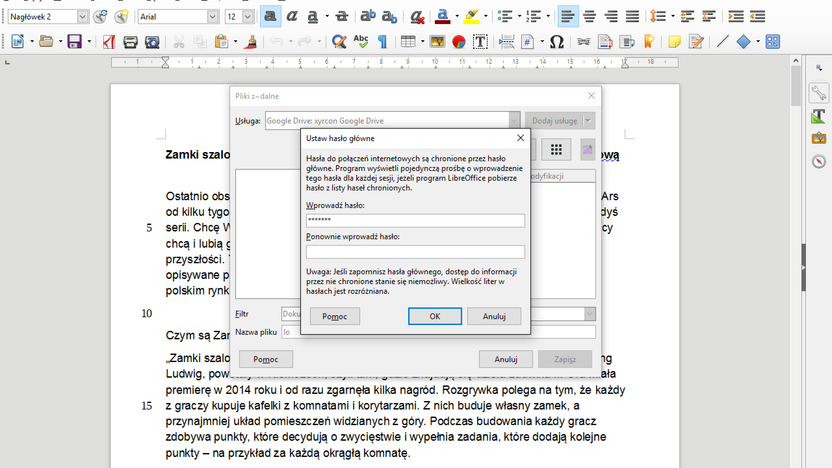
Task: Insert special character omega
Action: (557, 41)
